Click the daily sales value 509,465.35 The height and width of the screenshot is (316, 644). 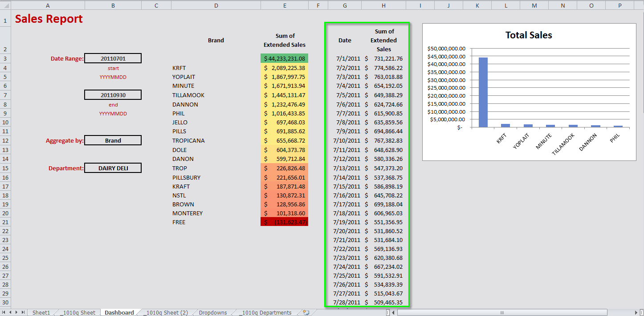pos(383,302)
